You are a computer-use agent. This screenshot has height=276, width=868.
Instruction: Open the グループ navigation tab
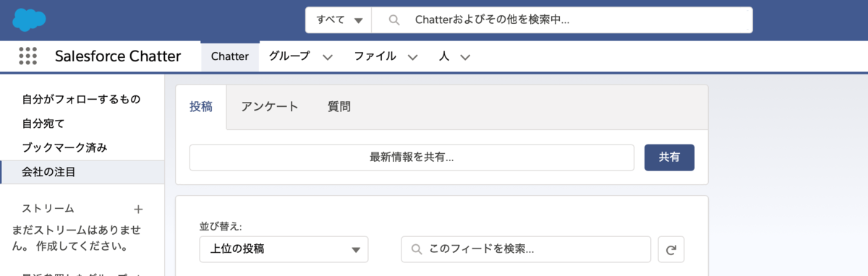[289, 56]
